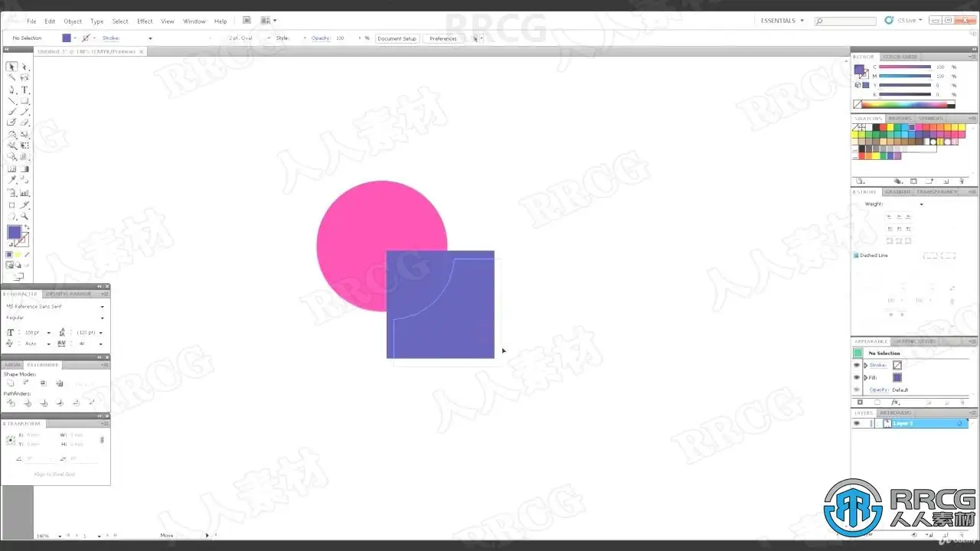Switch to the Brushes tab
The width and height of the screenshot is (980, 551).
[900, 119]
